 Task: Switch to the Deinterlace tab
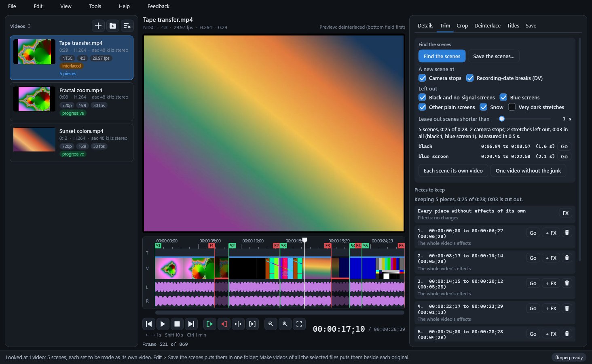(x=487, y=25)
